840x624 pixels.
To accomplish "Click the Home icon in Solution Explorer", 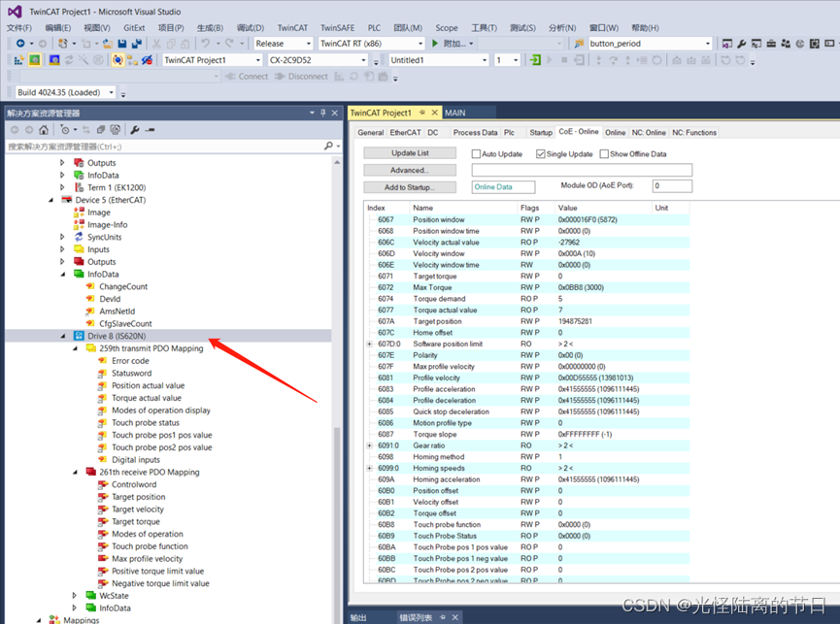I will coord(44,129).
